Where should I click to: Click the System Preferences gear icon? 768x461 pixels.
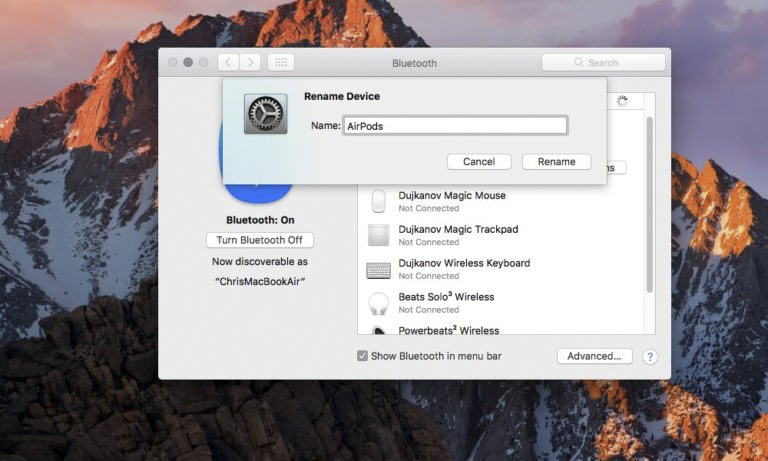coord(265,114)
